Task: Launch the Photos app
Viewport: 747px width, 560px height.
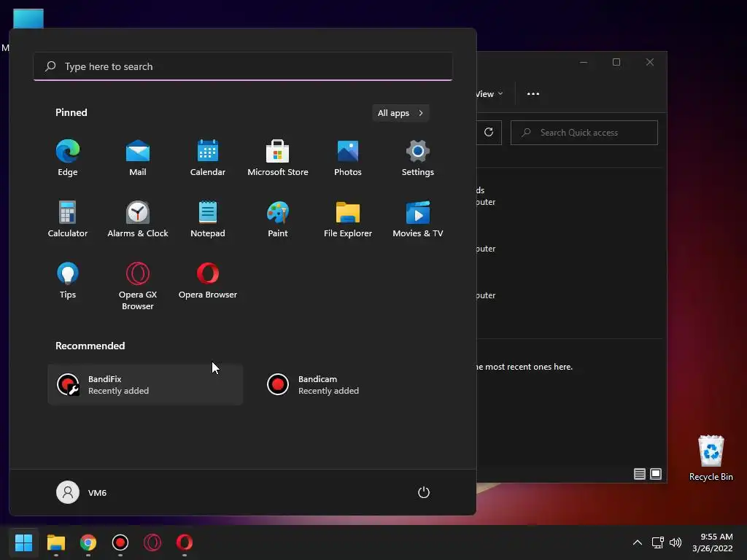Action: point(348,157)
